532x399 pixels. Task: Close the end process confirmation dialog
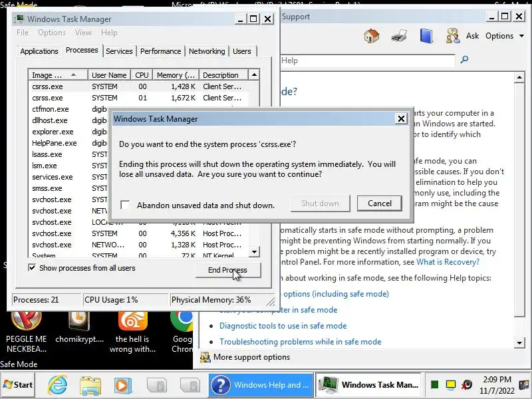(402, 119)
